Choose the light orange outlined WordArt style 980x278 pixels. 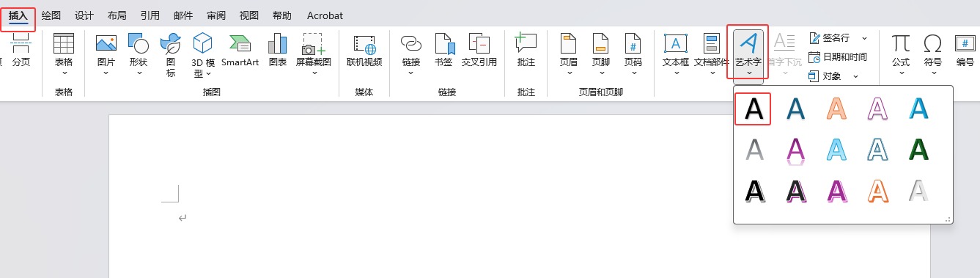[x=837, y=109]
